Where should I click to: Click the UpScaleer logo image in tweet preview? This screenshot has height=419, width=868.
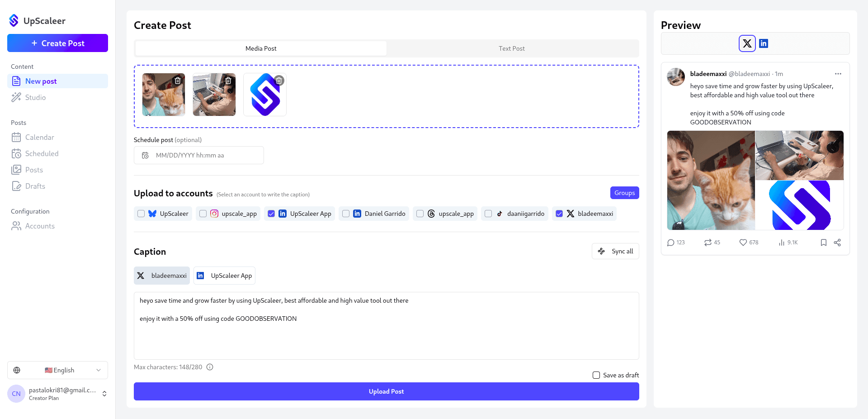point(800,205)
